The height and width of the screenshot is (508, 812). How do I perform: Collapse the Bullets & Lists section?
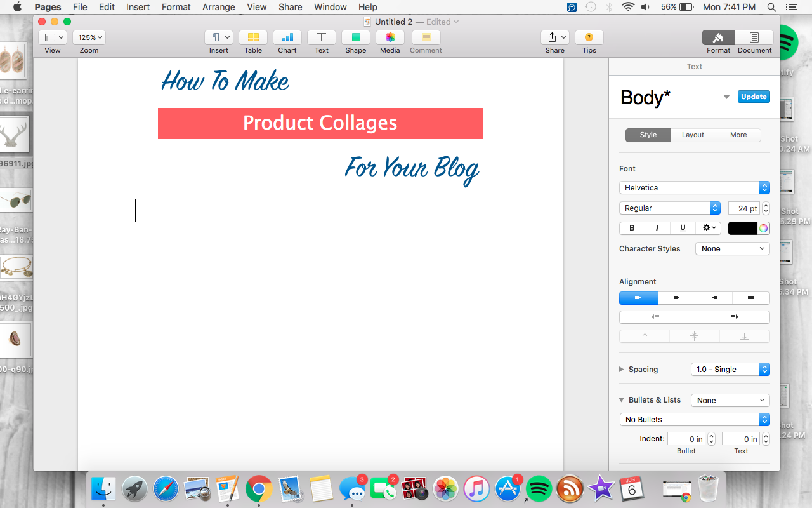[620, 400]
